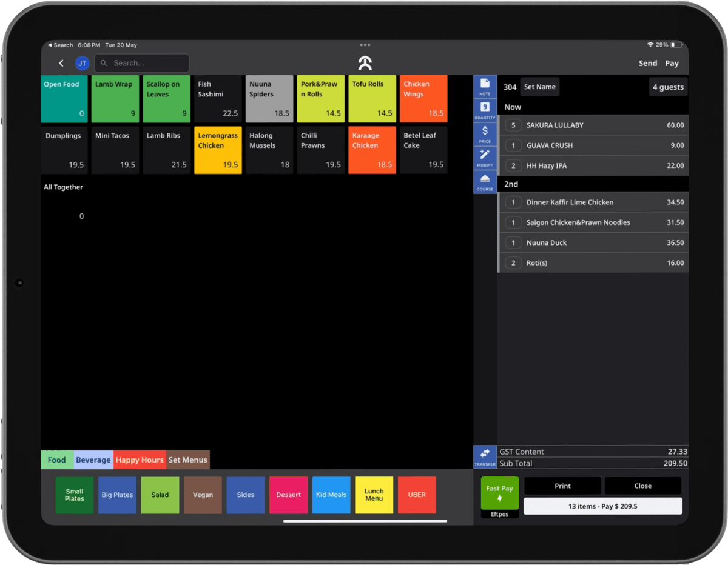Tap the three-dots multitasking indicator

(x=365, y=45)
